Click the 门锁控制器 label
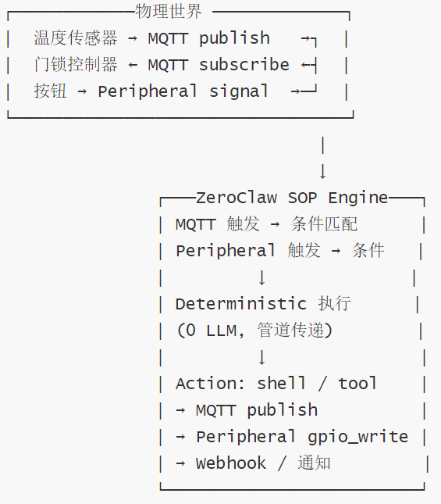441x504 pixels. [76, 65]
